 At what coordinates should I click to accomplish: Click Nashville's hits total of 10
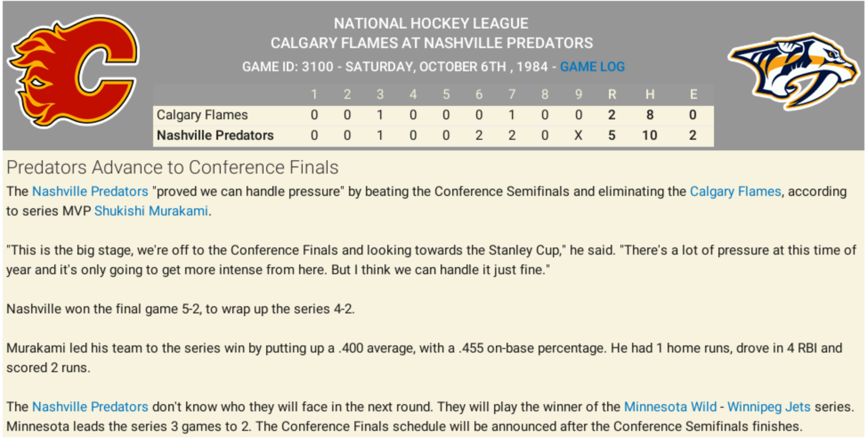[649, 135]
